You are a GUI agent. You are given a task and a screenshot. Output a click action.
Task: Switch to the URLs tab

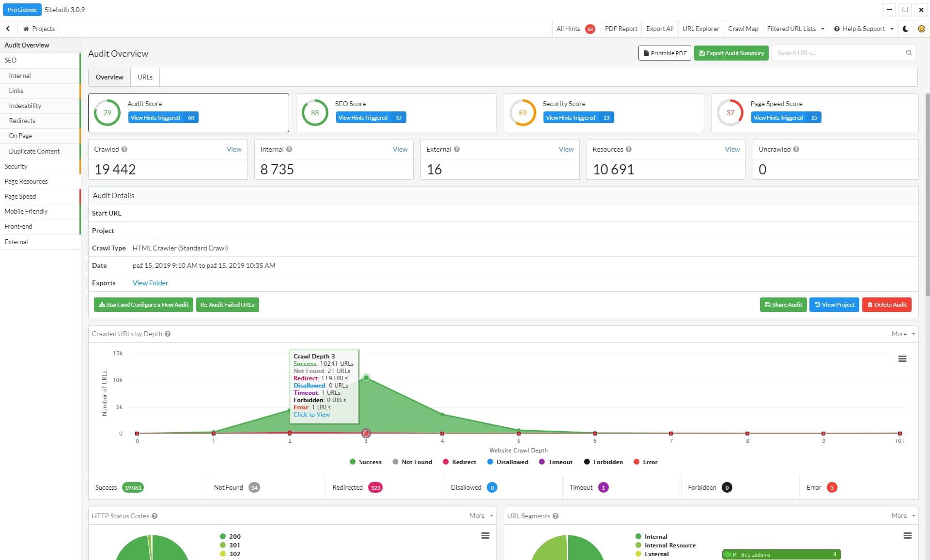click(145, 77)
